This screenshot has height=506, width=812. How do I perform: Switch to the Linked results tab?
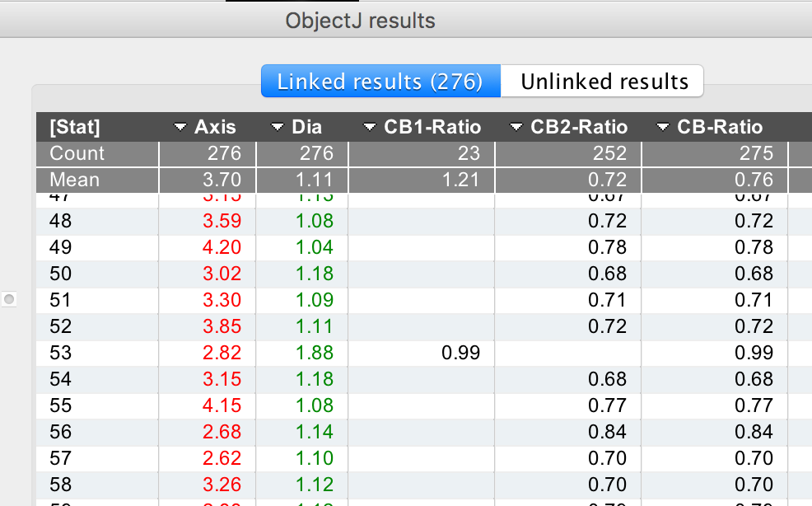(380, 82)
